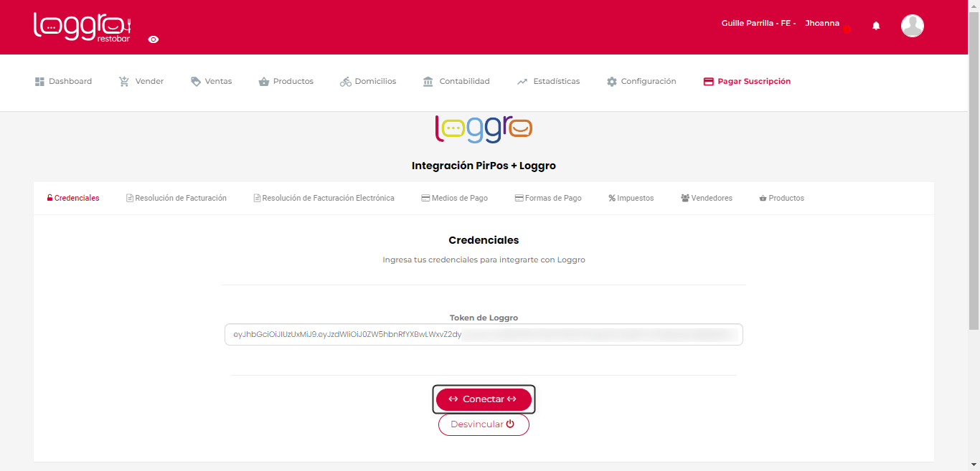Switch to the Resolución de Facturación tab

176,198
